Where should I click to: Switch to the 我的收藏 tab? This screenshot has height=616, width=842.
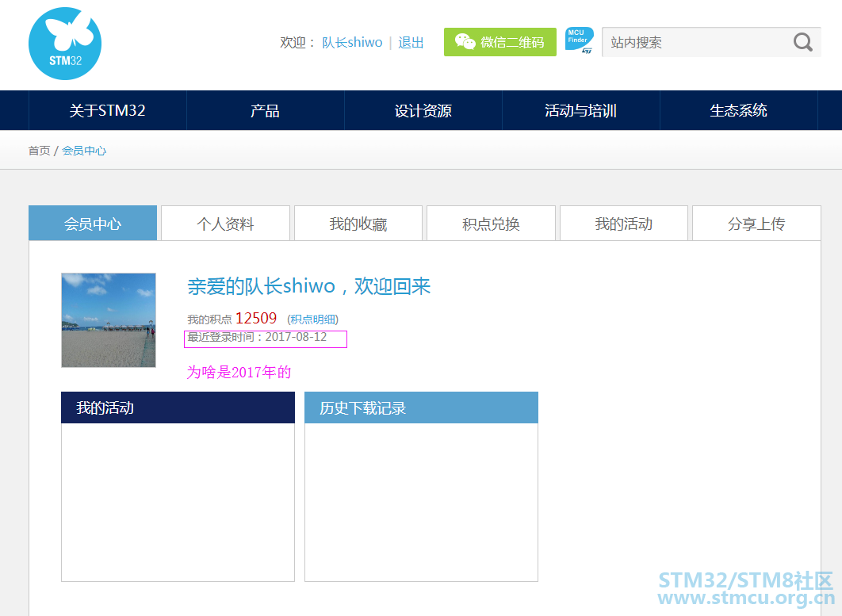[x=358, y=224]
